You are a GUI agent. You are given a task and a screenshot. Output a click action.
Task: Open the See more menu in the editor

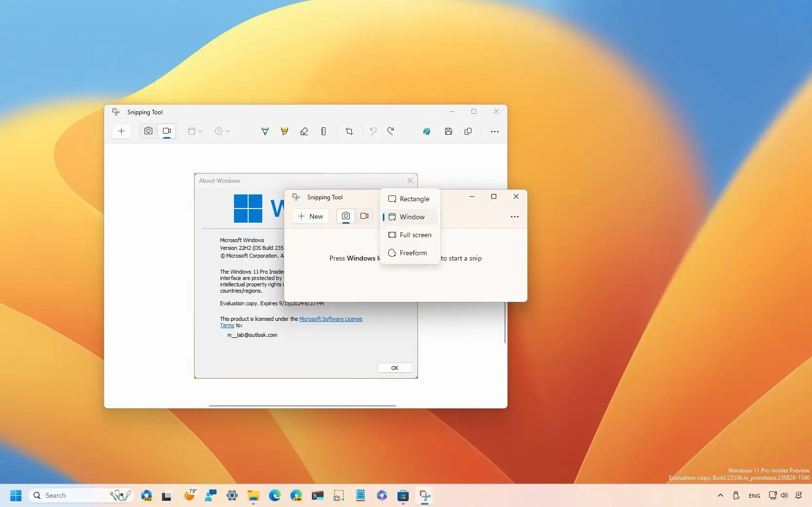[495, 131]
